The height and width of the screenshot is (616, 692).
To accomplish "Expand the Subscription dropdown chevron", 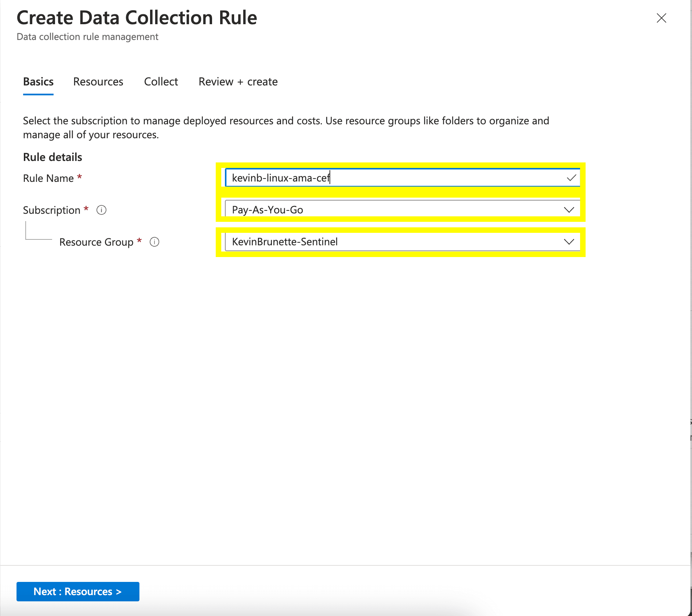I will coord(569,210).
